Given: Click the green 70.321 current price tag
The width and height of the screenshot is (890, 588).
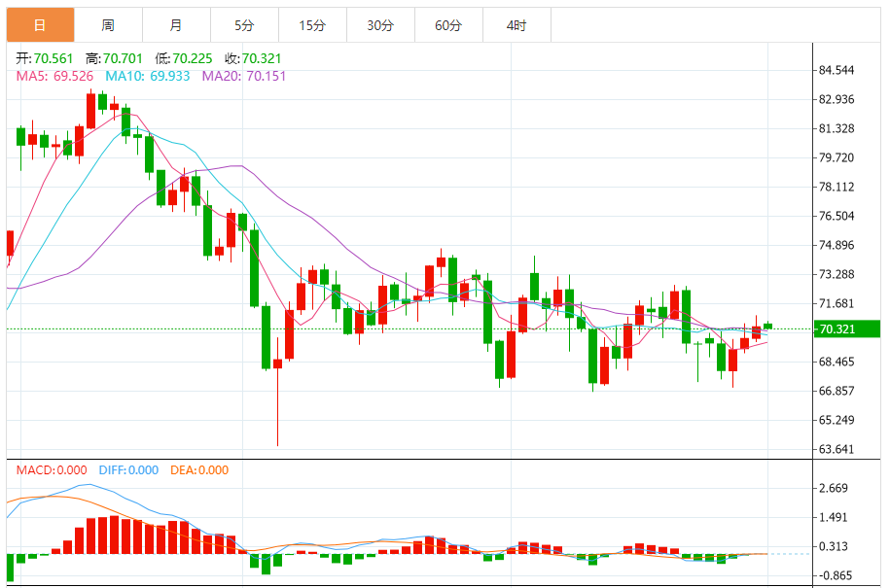Looking at the screenshot, I should [846, 329].
